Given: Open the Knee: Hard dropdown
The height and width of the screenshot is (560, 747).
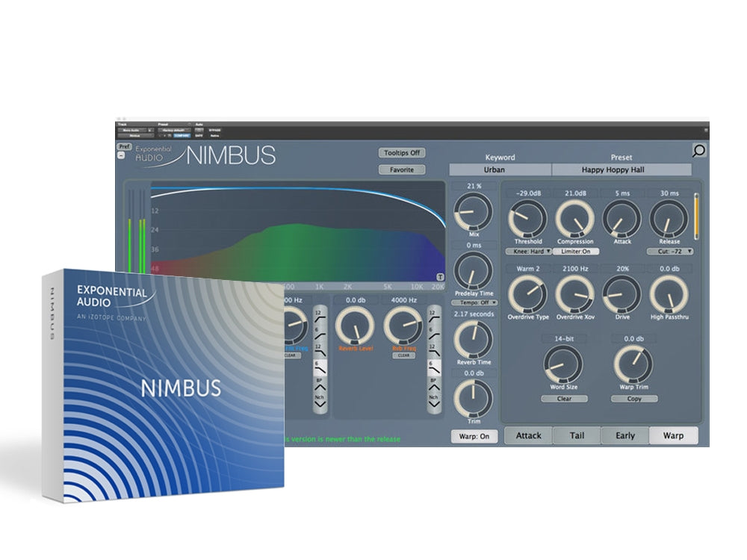Looking at the screenshot, I should pyautogui.click(x=527, y=252).
